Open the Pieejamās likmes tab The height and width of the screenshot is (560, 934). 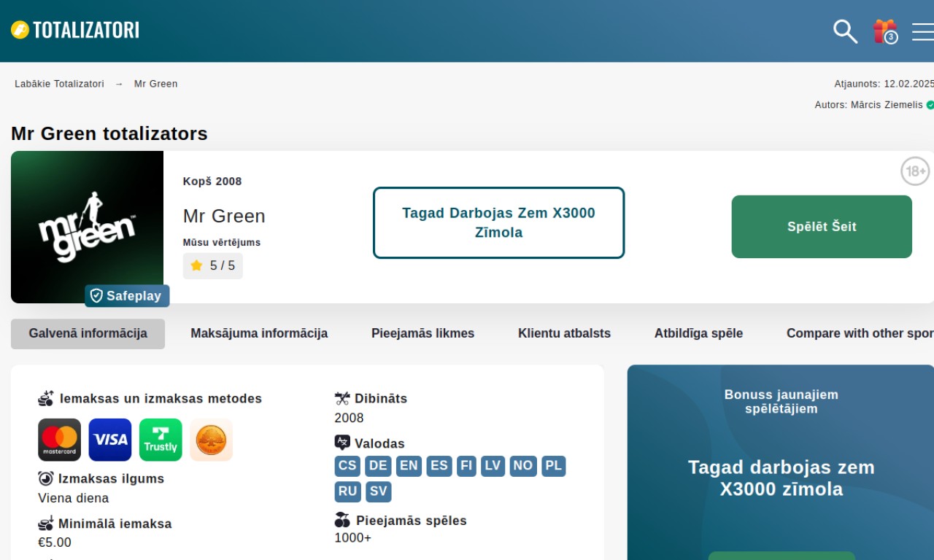click(422, 334)
